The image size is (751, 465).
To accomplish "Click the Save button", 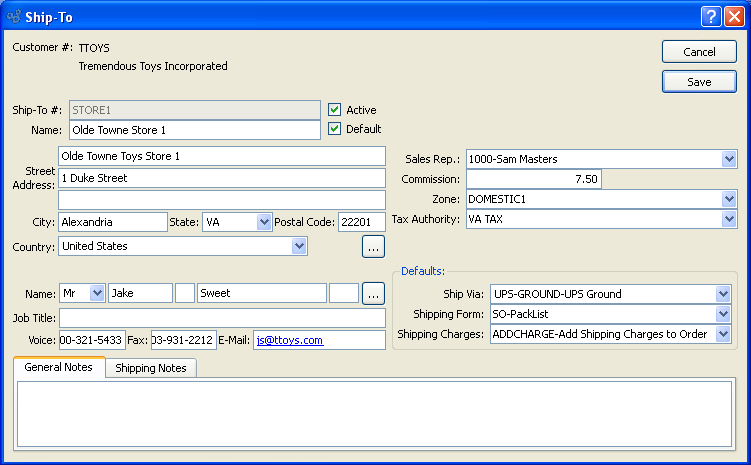I will (x=699, y=82).
